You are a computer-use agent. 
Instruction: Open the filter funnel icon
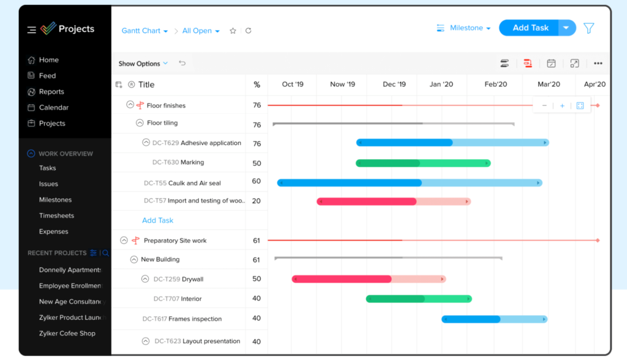tap(588, 28)
